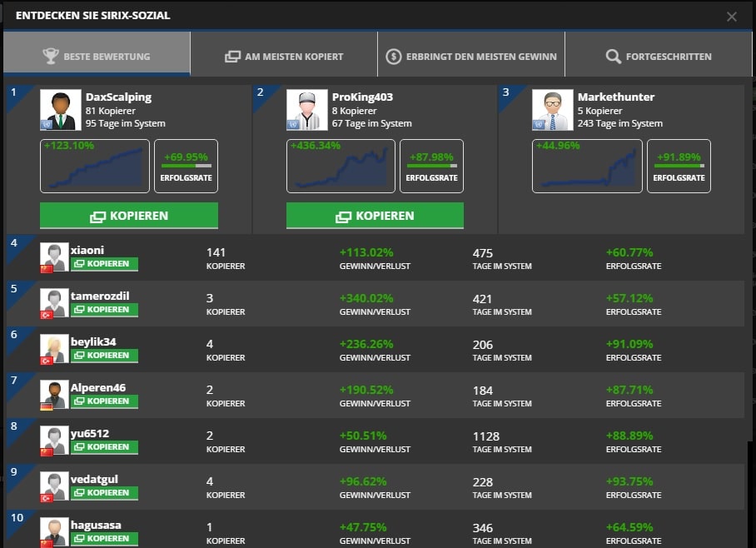The width and height of the screenshot is (756, 548).
Task: Copy trader tamerozdil with Kopieren button
Action: pos(104,310)
